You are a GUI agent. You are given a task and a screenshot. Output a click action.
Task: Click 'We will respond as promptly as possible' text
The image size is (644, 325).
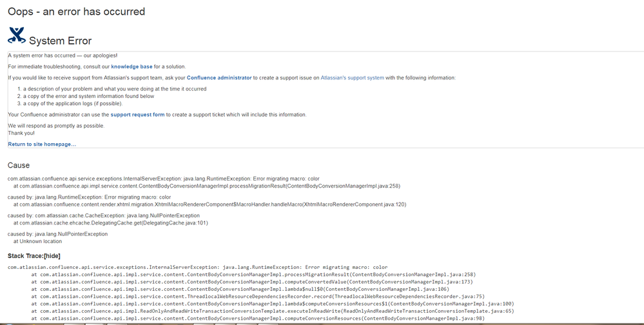56,126
